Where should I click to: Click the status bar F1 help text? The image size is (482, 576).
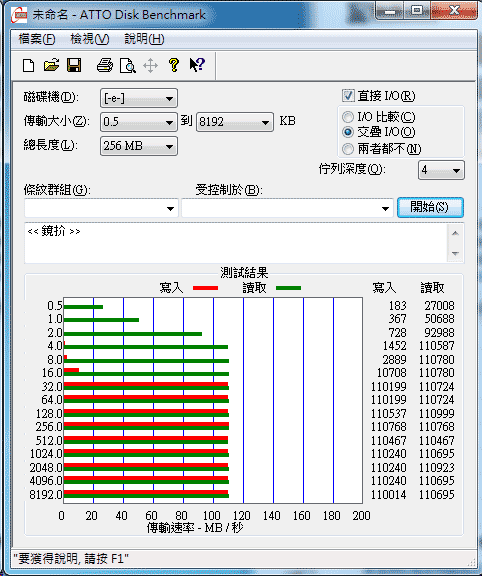[71, 559]
